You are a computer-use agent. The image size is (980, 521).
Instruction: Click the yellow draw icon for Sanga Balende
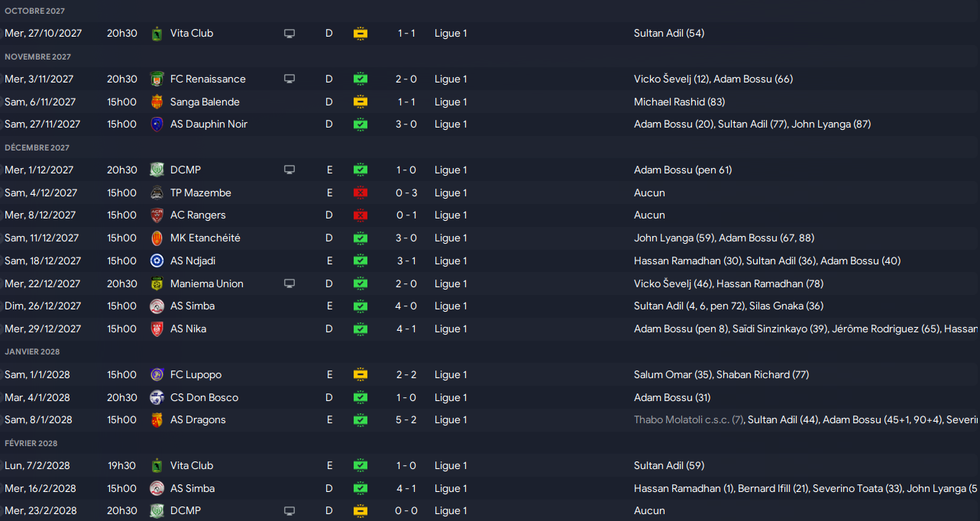[x=361, y=102]
